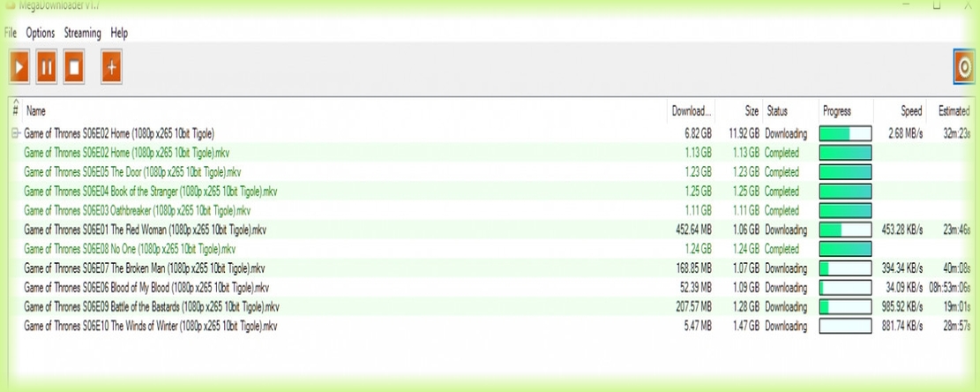Image resolution: width=980 pixels, height=392 pixels.
Task: Click progress bar of the 11.92 GB package
Action: (845, 133)
